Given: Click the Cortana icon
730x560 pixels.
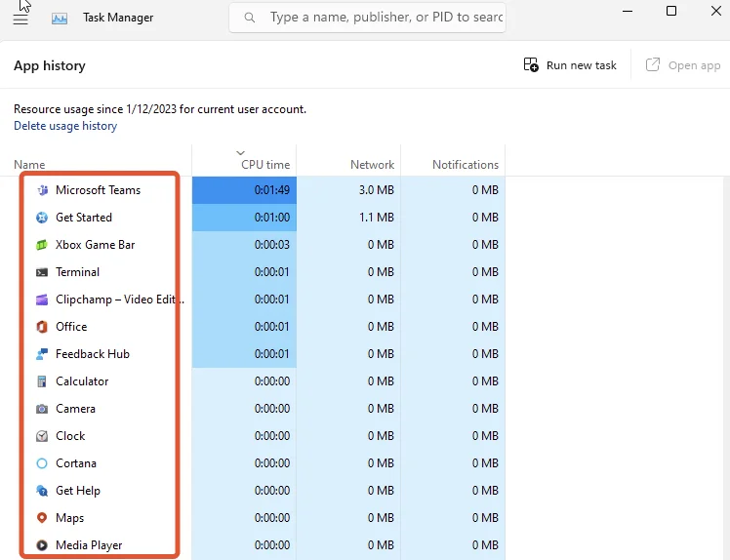Looking at the screenshot, I should click(x=42, y=463).
